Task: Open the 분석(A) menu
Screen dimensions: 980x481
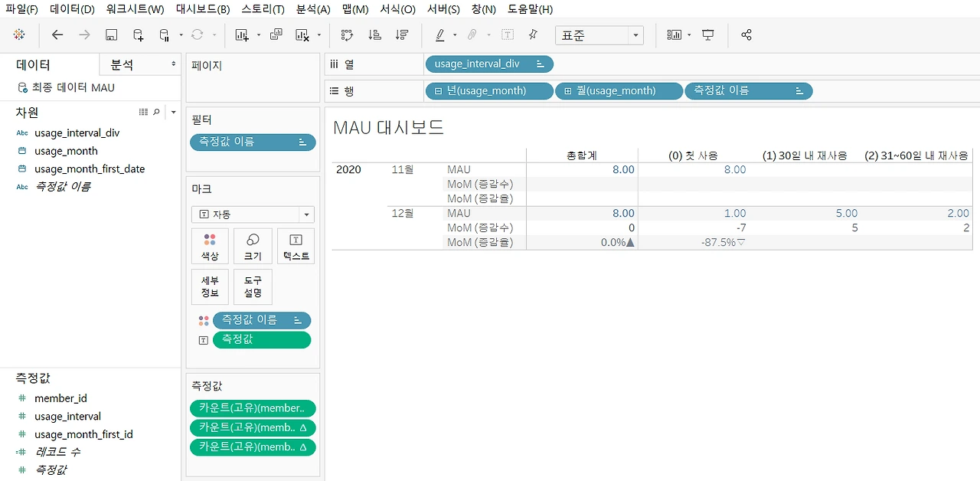Action: click(x=312, y=9)
